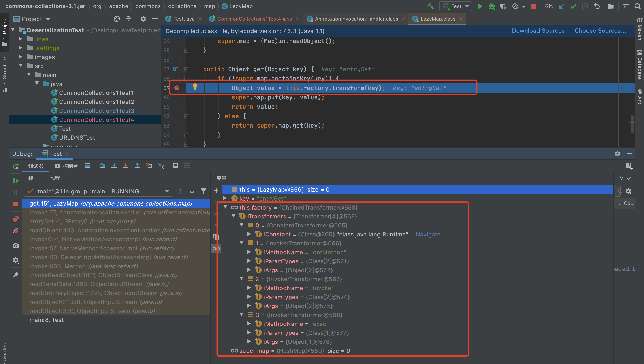
Task: Click the Build project hammer icon
Action: point(430,6)
